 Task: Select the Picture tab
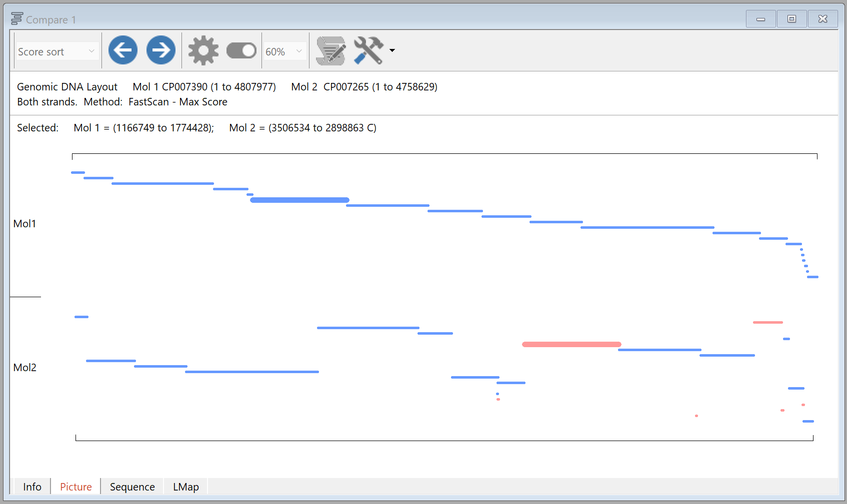[x=76, y=487]
